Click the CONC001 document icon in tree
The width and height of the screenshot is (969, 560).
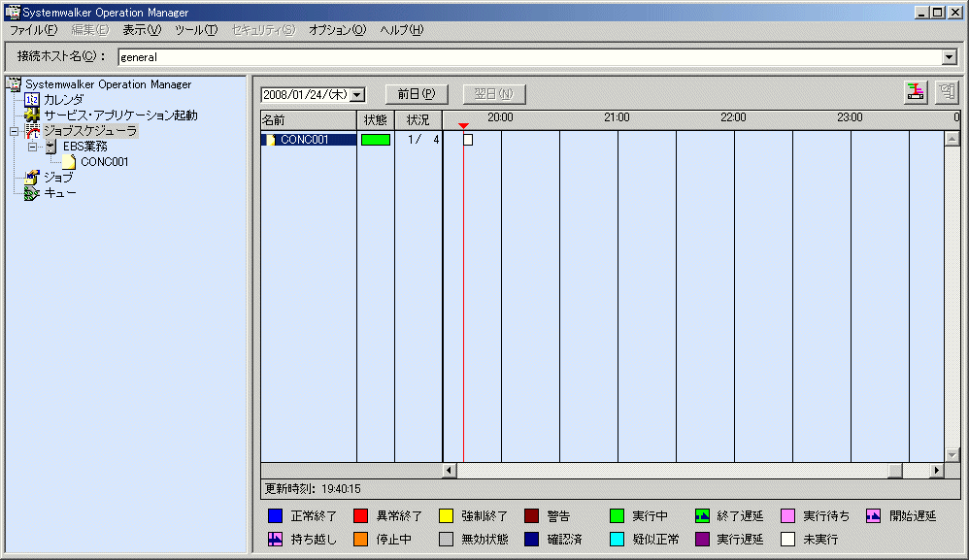(x=69, y=162)
